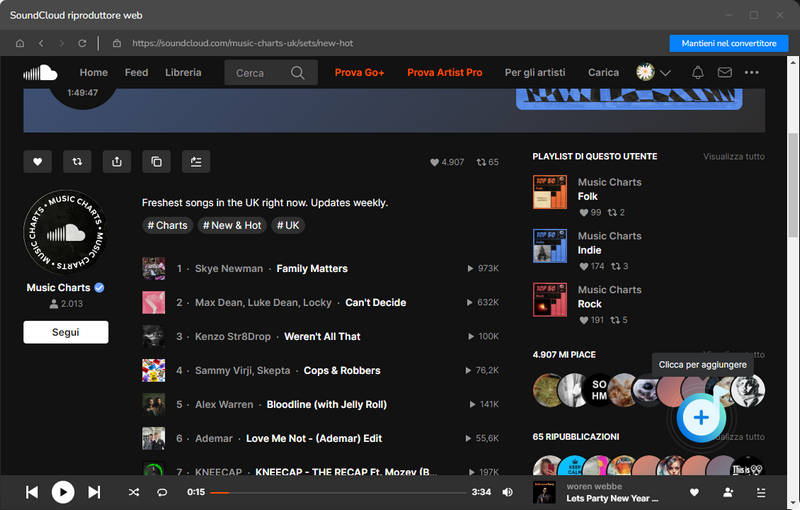Click the 4.907 likes count
Viewport: 800px width, 510px height.
pos(447,162)
